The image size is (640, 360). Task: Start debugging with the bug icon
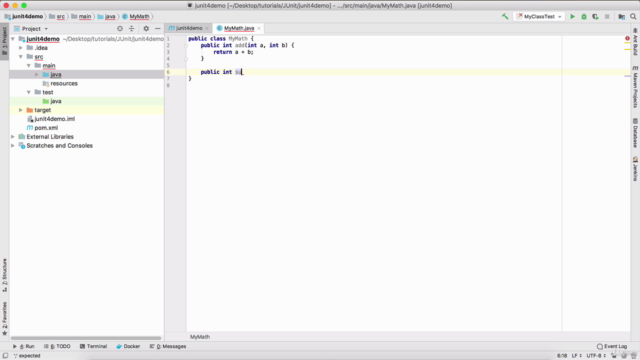click(584, 16)
